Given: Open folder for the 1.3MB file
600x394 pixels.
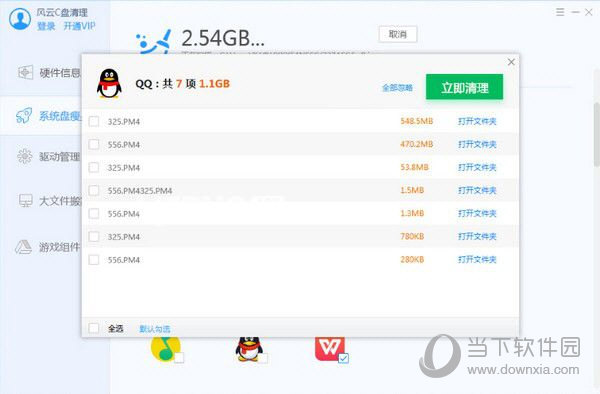Looking at the screenshot, I should 477,213.
